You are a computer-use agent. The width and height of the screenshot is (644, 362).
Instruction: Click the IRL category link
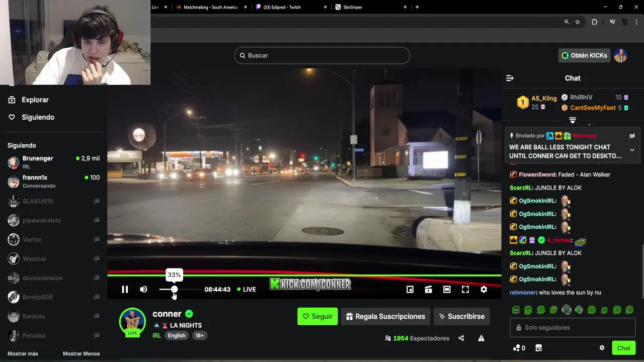(x=157, y=335)
